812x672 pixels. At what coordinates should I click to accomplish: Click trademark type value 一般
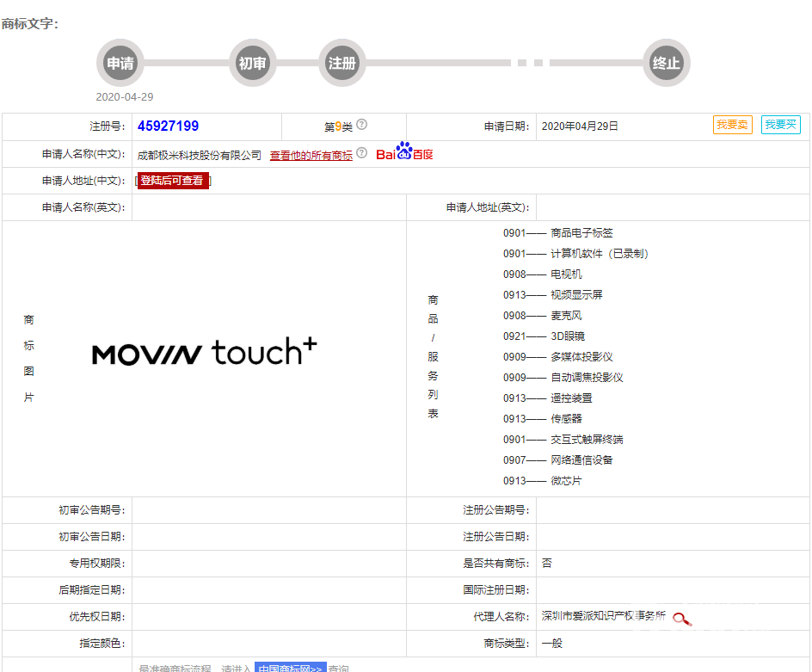(x=552, y=644)
